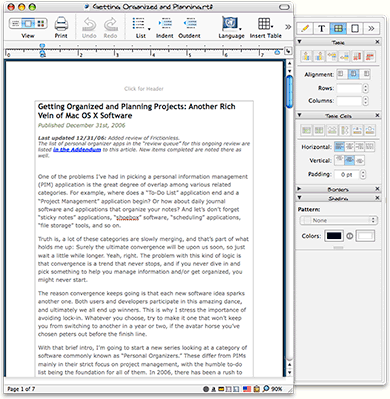390x399 pixels.
Task: Click the Indent toolbar icon
Action: point(165,24)
